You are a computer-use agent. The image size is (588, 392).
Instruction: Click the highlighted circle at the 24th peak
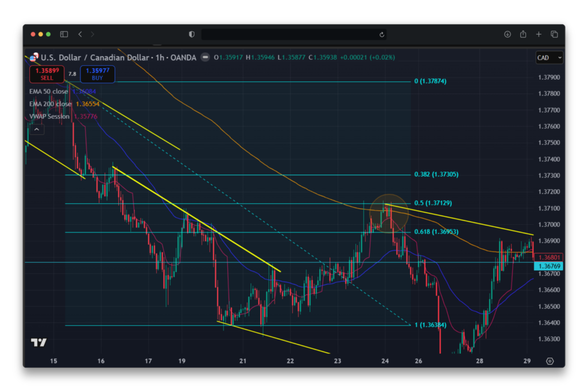click(x=389, y=214)
